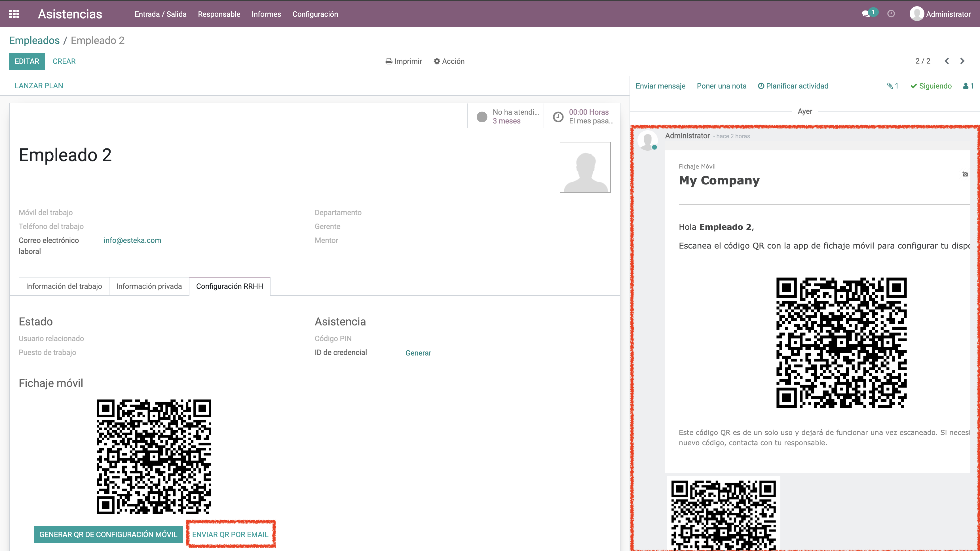Click the Administrator avatar icon

click(916, 14)
